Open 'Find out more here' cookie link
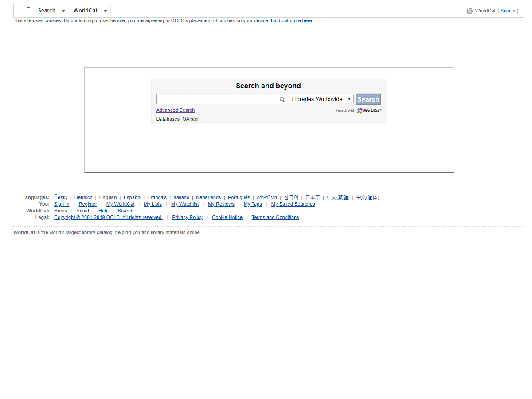Viewport: 532px width, 399px height. [291, 20]
